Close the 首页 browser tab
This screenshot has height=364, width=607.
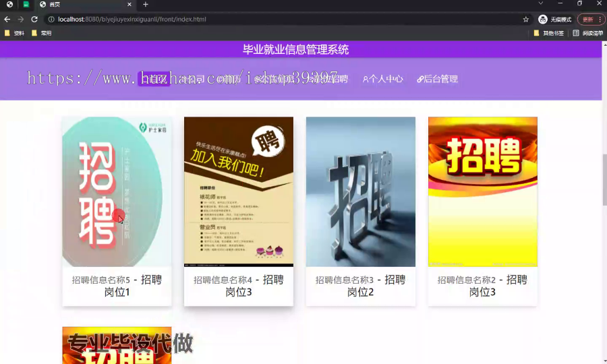click(129, 5)
